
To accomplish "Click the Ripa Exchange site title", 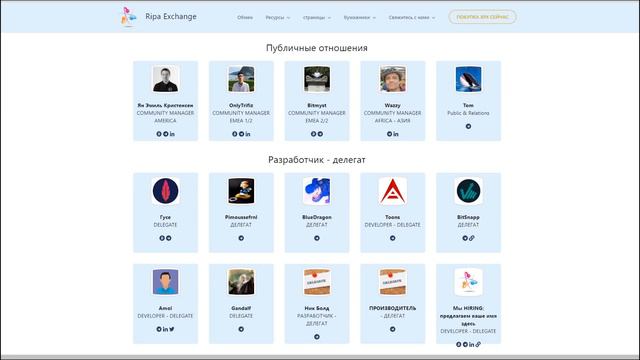I will [x=171, y=16].
